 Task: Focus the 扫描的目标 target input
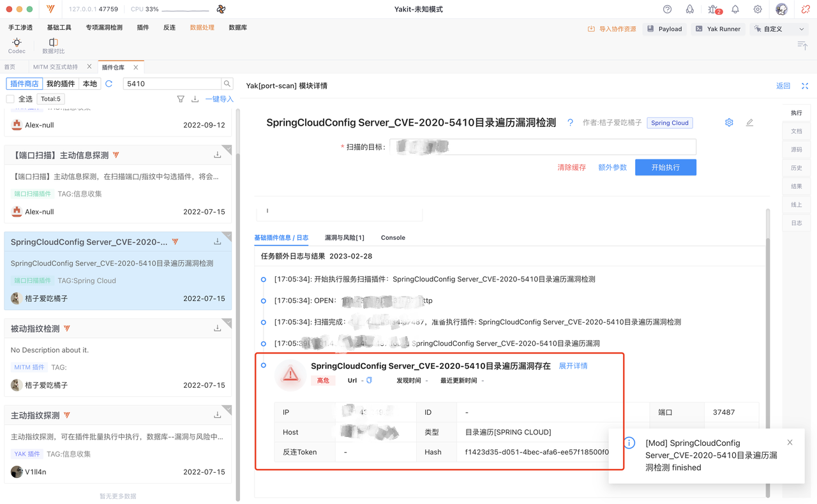[x=543, y=147]
